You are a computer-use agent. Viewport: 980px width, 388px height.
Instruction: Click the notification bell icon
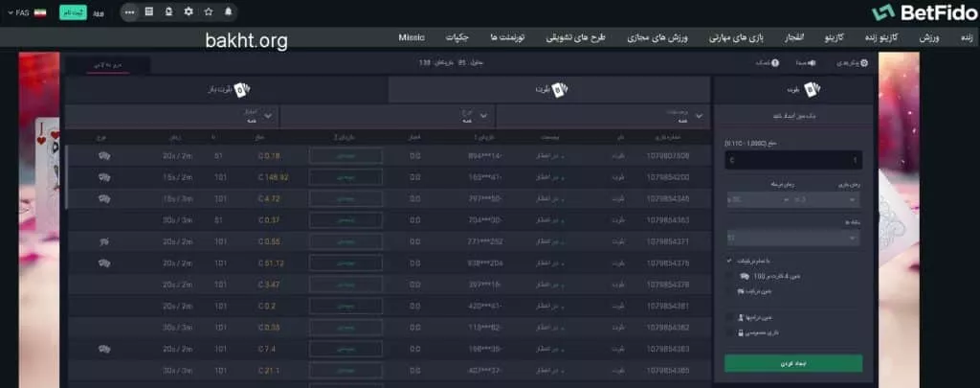pyautogui.click(x=228, y=12)
